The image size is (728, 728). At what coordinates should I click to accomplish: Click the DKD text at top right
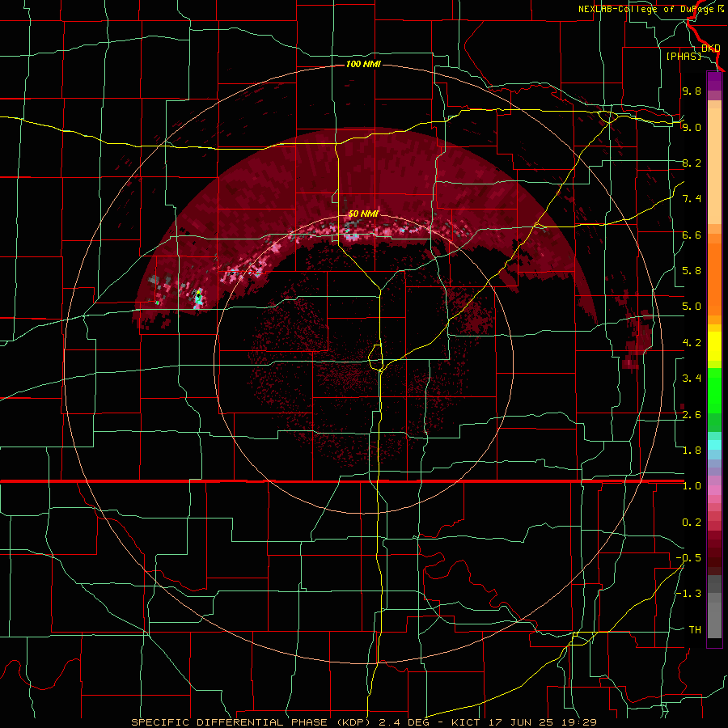710,48
